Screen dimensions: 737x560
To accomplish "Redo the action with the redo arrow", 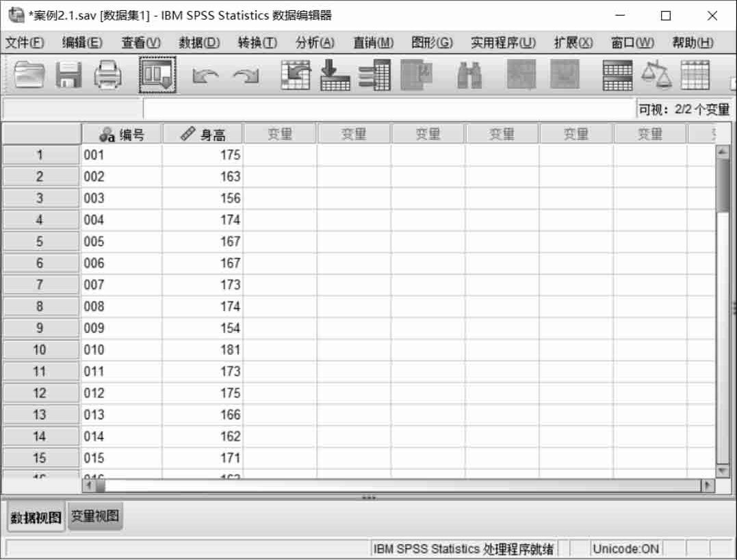I will (x=246, y=76).
